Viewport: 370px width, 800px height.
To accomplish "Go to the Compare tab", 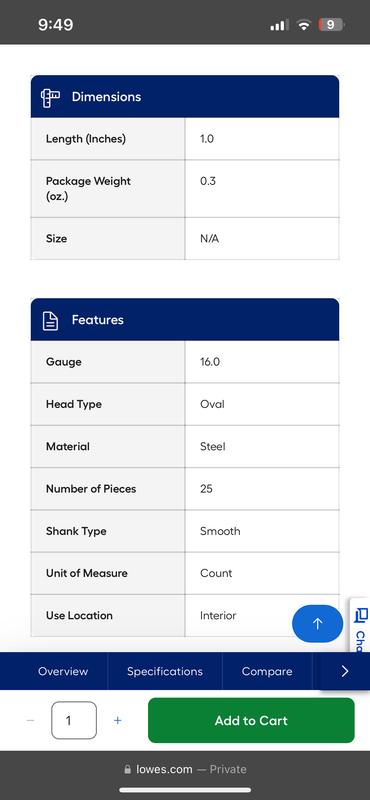I will pos(267,671).
